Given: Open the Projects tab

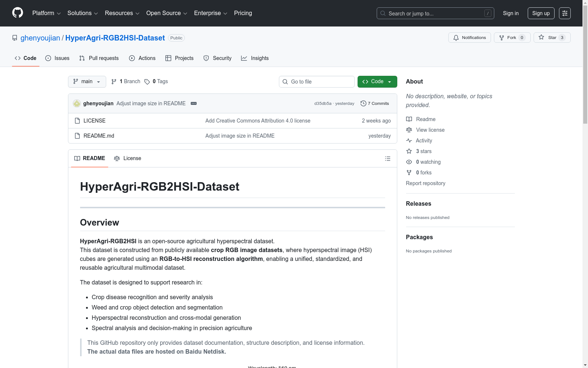Looking at the screenshot, I should coord(179,58).
